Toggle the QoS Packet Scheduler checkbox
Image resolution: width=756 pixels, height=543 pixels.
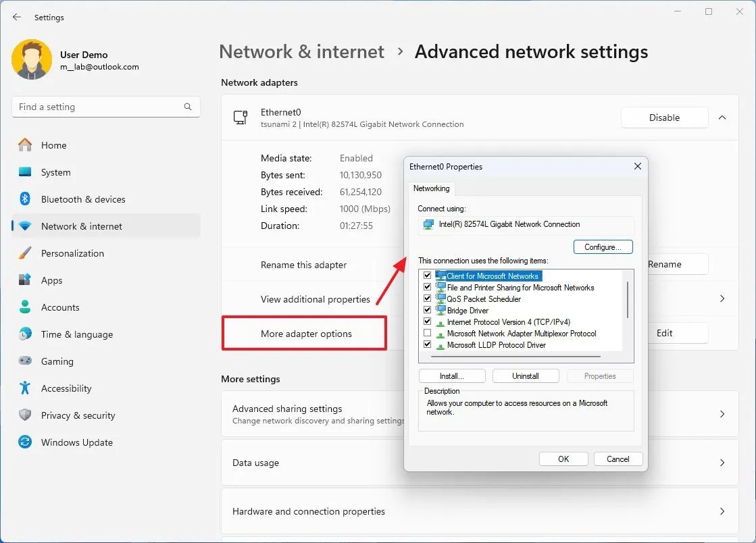[427, 299]
